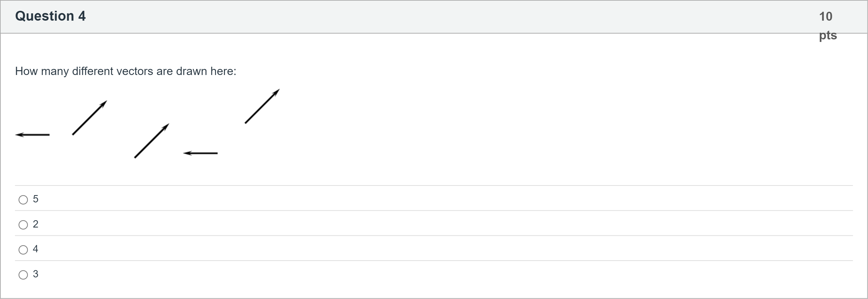Click the leftmost diagonal vector arrow

89,118
